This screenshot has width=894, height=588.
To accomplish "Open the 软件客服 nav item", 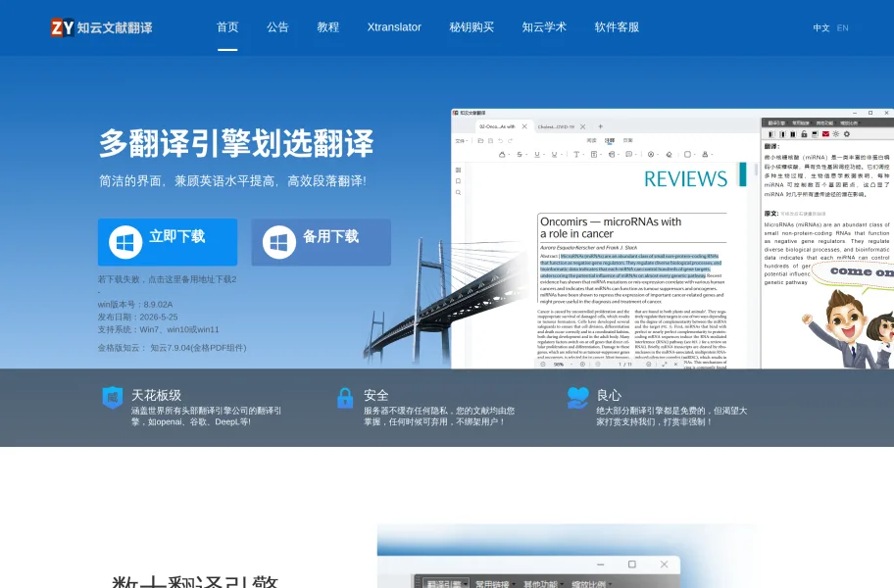I will tap(617, 27).
